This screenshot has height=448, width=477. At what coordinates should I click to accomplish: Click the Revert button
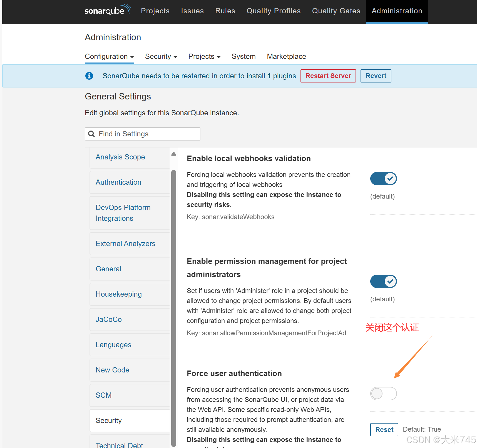coord(376,76)
